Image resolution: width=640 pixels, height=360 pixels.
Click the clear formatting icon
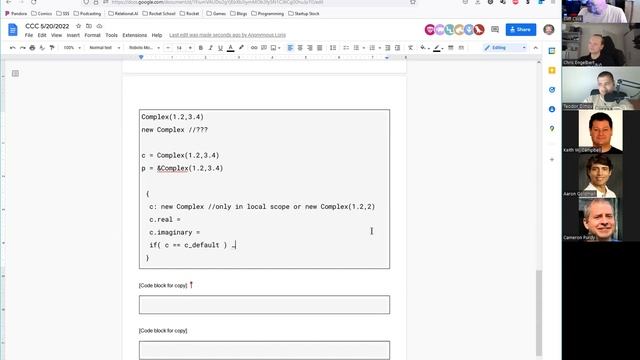pyautogui.click(x=411, y=48)
